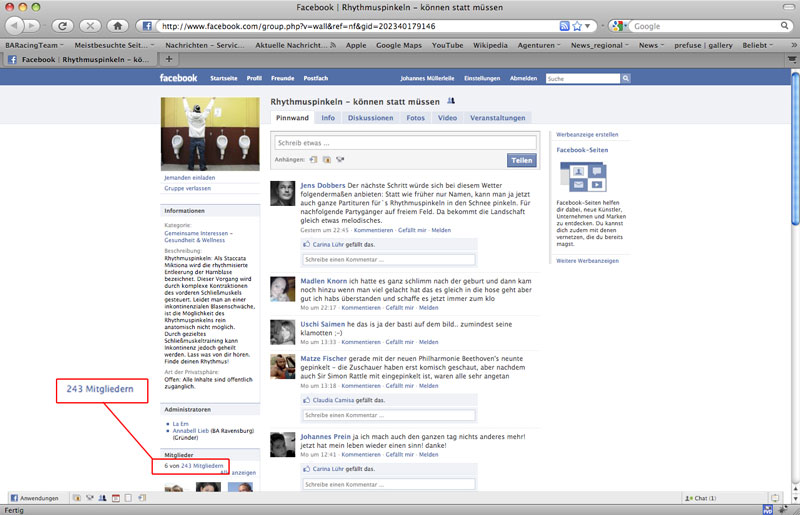Screen dimensions: 800x515
Task: Click the Facebook-Seiten illustration icon
Action: (x=583, y=177)
